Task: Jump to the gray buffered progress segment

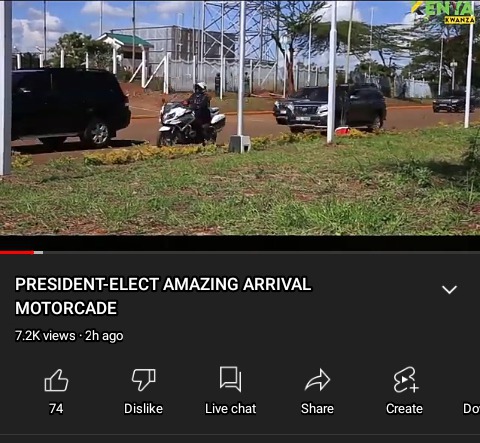Action: tap(38, 253)
